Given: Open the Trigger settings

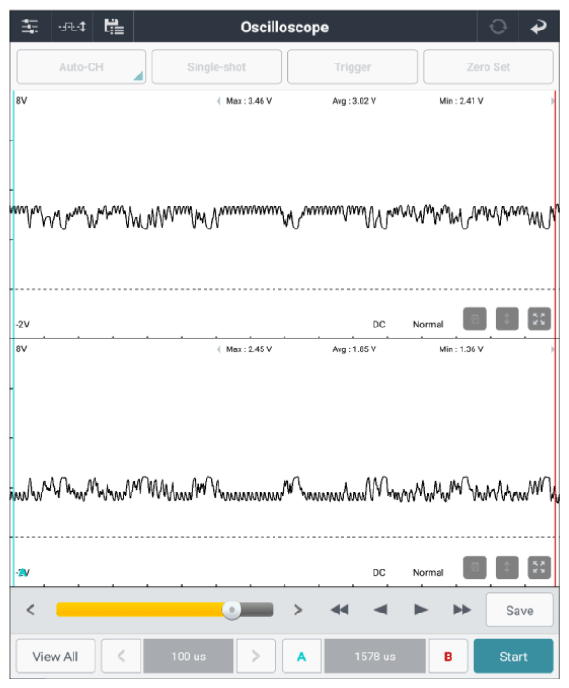Looking at the screenshot, I should point(352,67).
